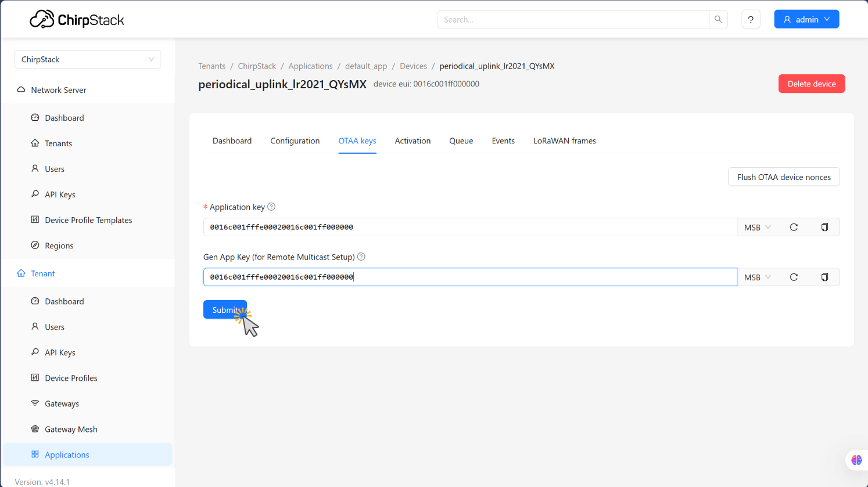Click the Regions compass icon

click(35, 245)
